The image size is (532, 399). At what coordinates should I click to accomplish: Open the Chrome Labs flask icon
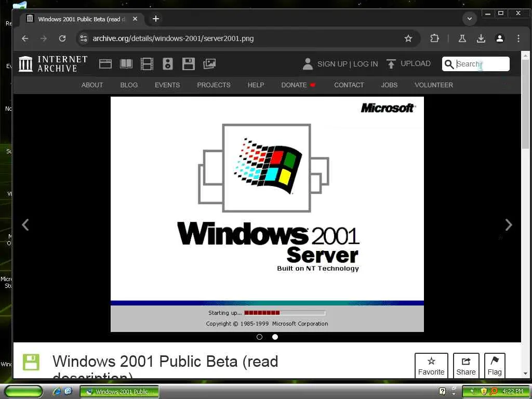tap(462, 38)
